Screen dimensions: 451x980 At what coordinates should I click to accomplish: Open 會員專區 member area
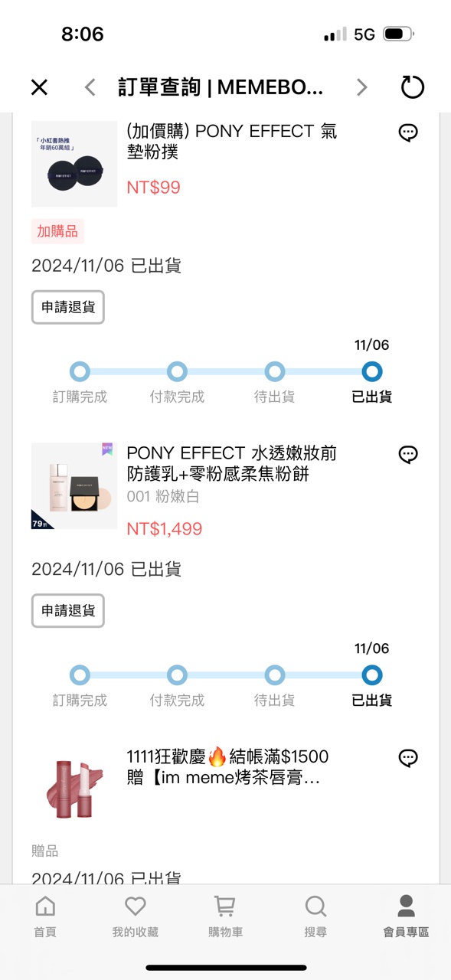point(406,916)
